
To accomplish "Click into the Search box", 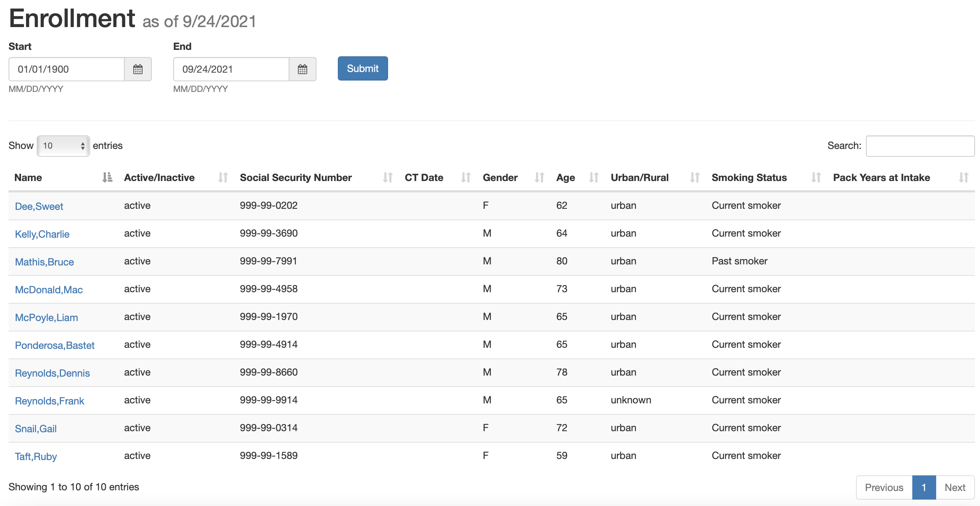I will tap(920, 146).
